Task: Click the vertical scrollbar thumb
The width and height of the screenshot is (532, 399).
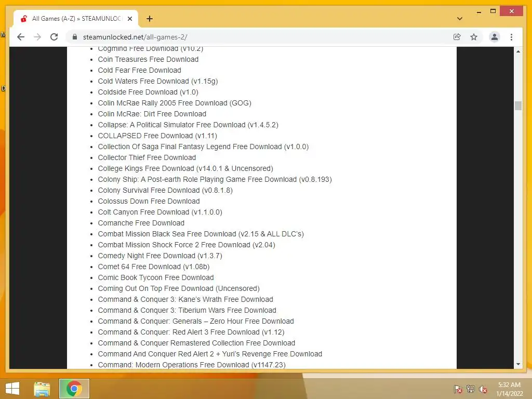Action: point(518,106)
